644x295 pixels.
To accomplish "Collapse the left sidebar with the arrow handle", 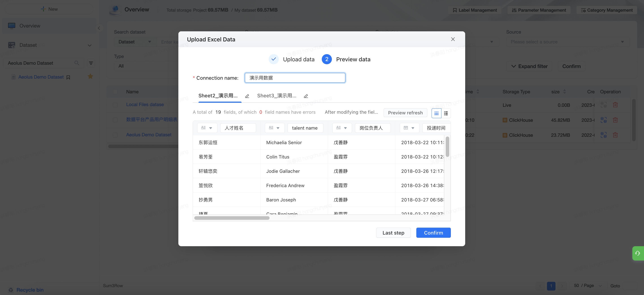I will point(99,28).
